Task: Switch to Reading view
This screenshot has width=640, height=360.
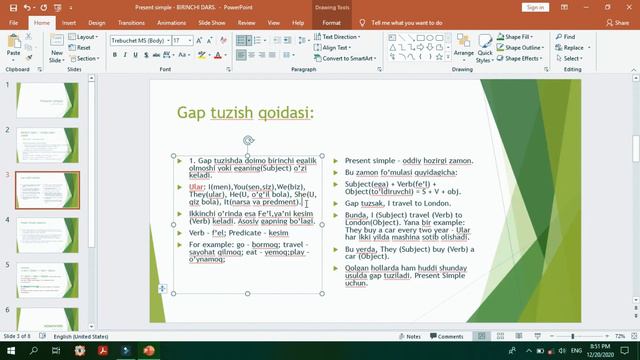Action: pyautogui.click(x=519, y=336)
